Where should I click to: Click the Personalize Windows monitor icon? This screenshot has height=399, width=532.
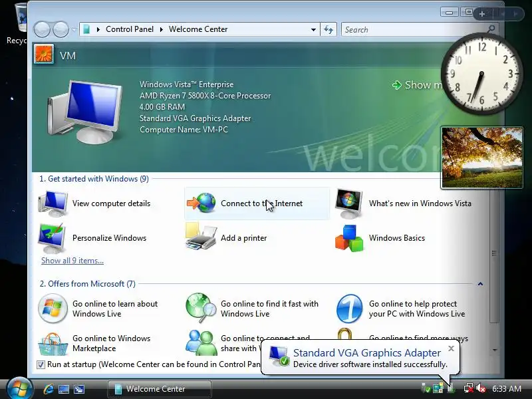(52, 238)
